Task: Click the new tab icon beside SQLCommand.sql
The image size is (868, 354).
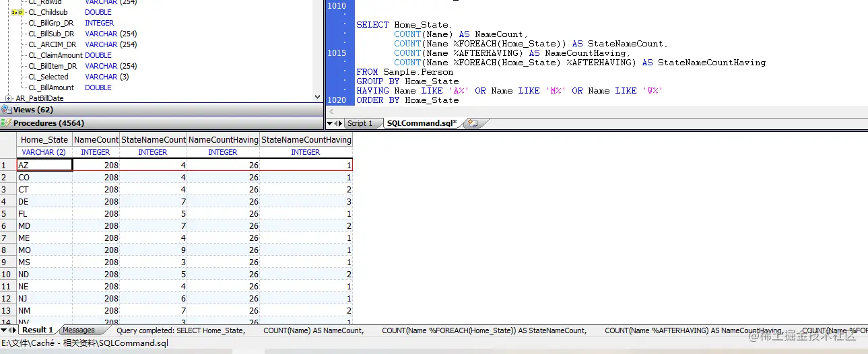Action: (x=472, y=123)
